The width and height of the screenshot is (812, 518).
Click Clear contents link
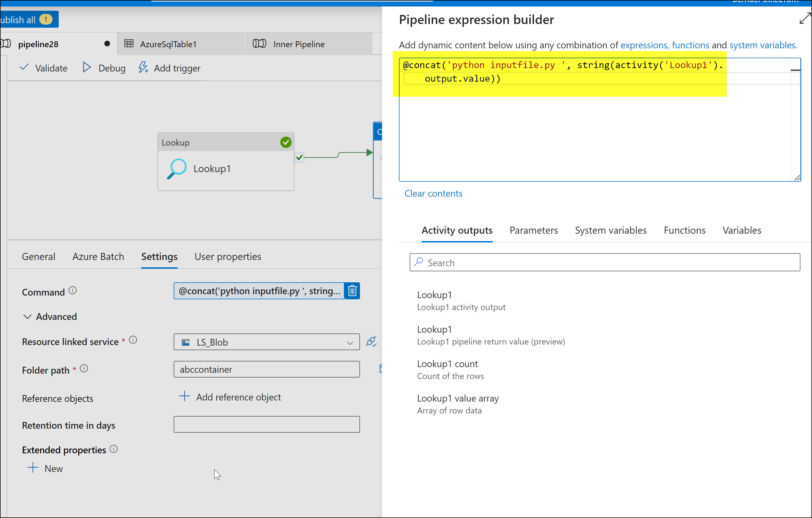coord(433,193)
